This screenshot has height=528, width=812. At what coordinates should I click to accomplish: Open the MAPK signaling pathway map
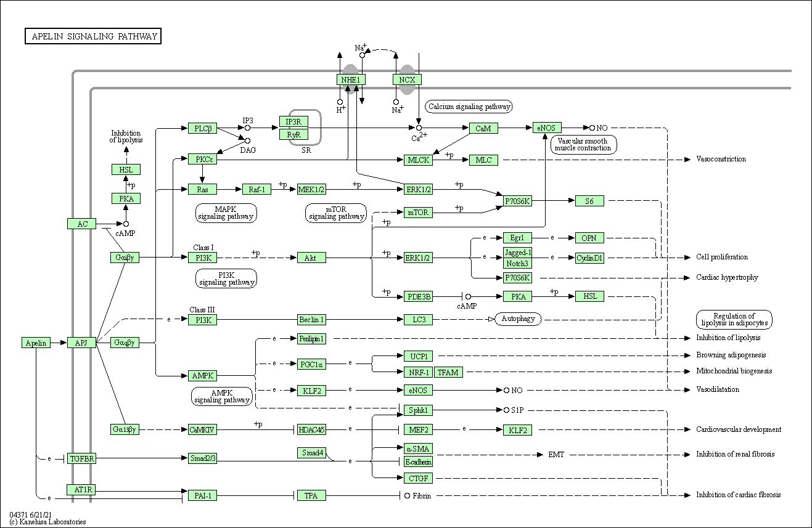click(x=226, y=213)
